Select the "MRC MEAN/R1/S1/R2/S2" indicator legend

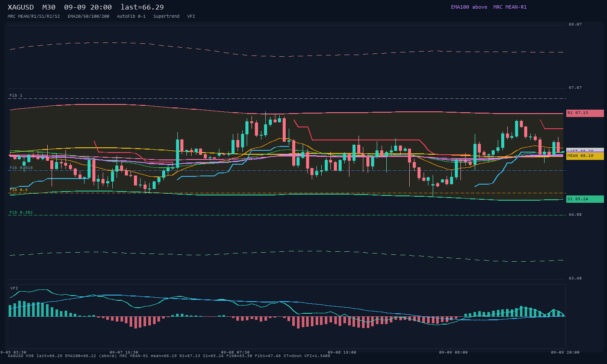tap(34, 16)
